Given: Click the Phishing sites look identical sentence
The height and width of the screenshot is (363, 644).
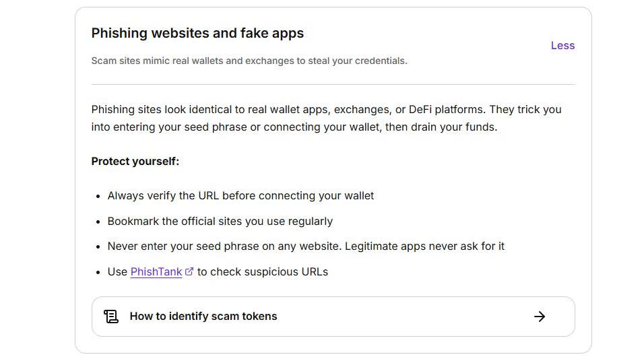Looking at the screenshot, I should 326,110.
